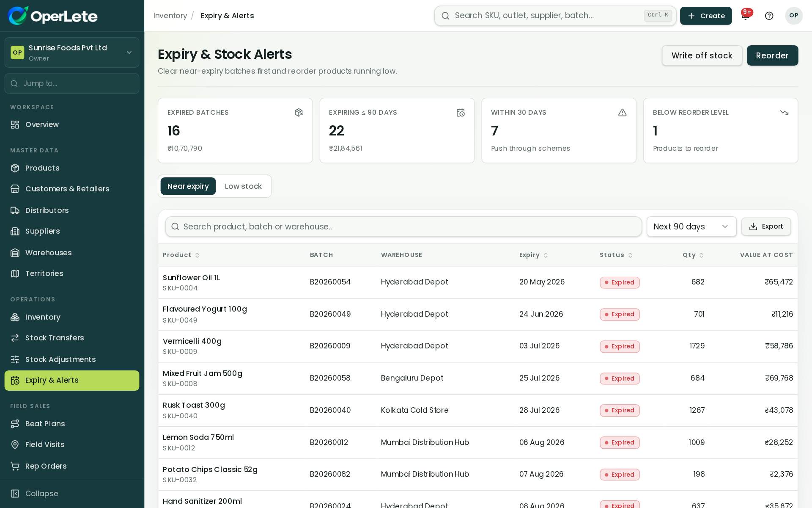The height and width of the screenshot is (508, 812).
Task: Click the OP user avatar
Action: pyautogui.click(x=794, y=16)
